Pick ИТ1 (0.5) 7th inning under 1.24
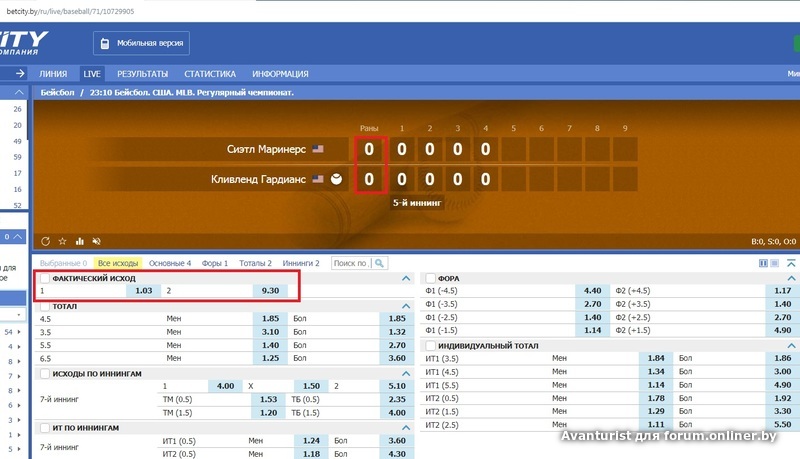 pyautogui.click(x=311, y=441)
